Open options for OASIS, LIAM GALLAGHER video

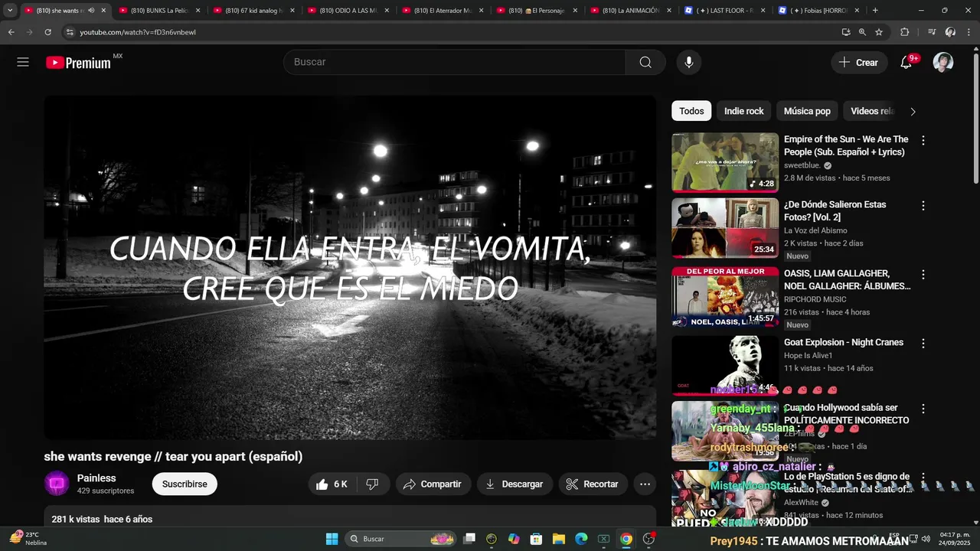pos(923,275)
